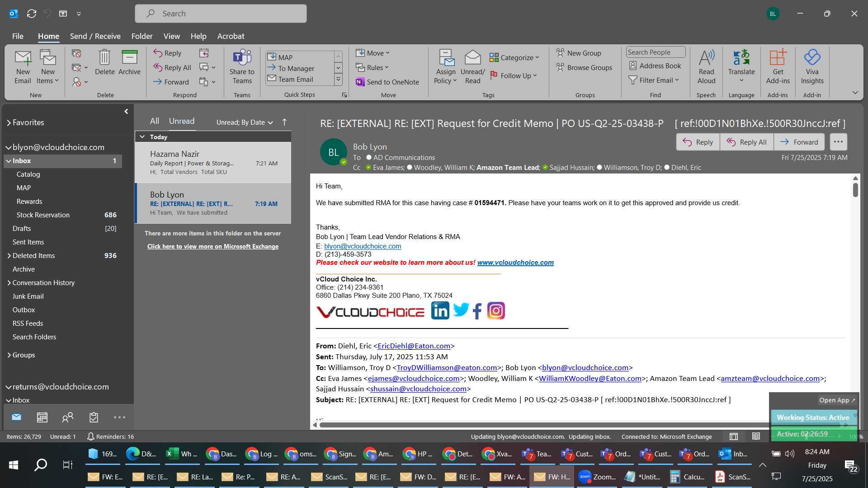This screenshot has width=868, height=488.
Task: Click ribbon Reply All button
Action: [172, 67]
